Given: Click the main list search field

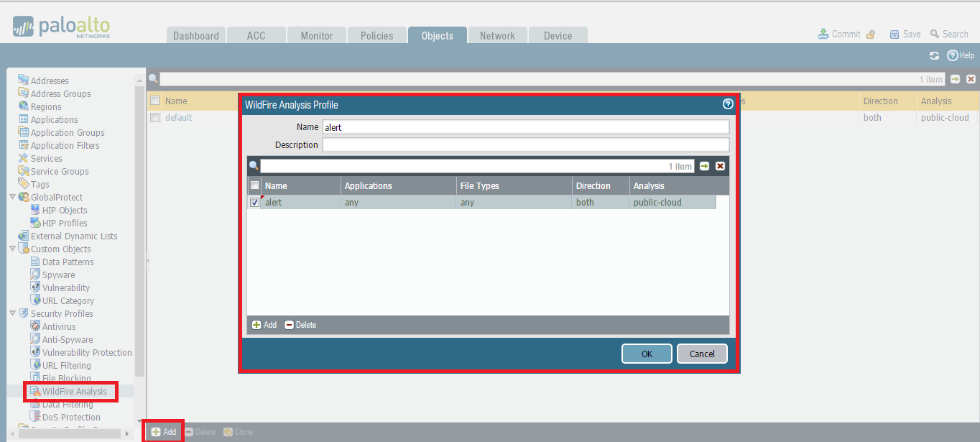Looking at the screenshot, I should pos(552,79).
